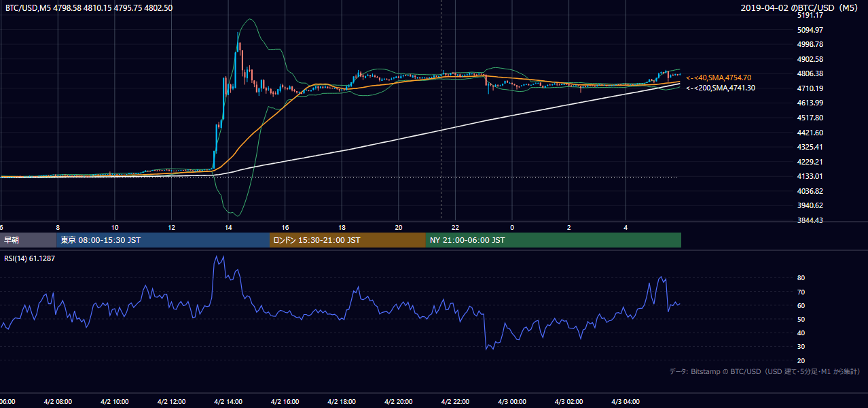Click price axis value 4998.78
868x408 pixels.
point(810,44)
